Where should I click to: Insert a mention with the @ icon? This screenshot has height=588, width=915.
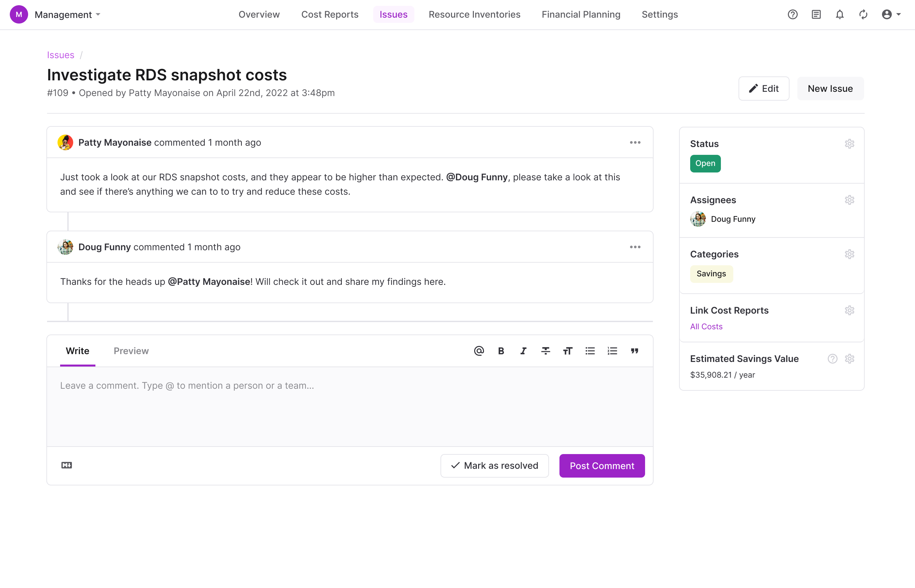click(479, 351)
